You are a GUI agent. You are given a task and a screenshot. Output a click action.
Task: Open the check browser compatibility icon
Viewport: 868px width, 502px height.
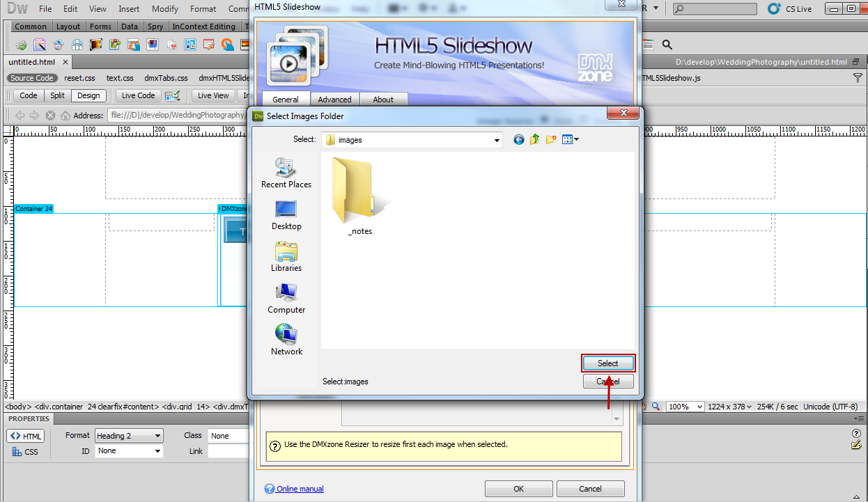(173, 96)
